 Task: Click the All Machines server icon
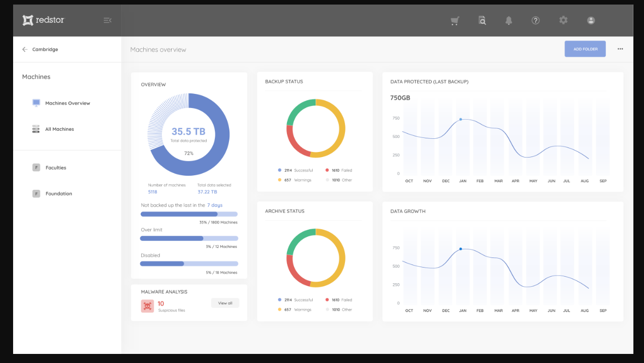tap(36, 129)
